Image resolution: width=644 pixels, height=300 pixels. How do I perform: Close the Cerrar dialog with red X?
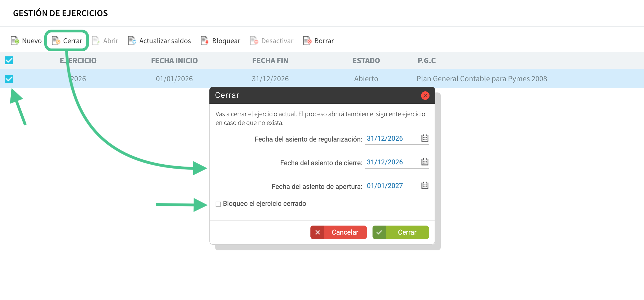tap(425, 96)
